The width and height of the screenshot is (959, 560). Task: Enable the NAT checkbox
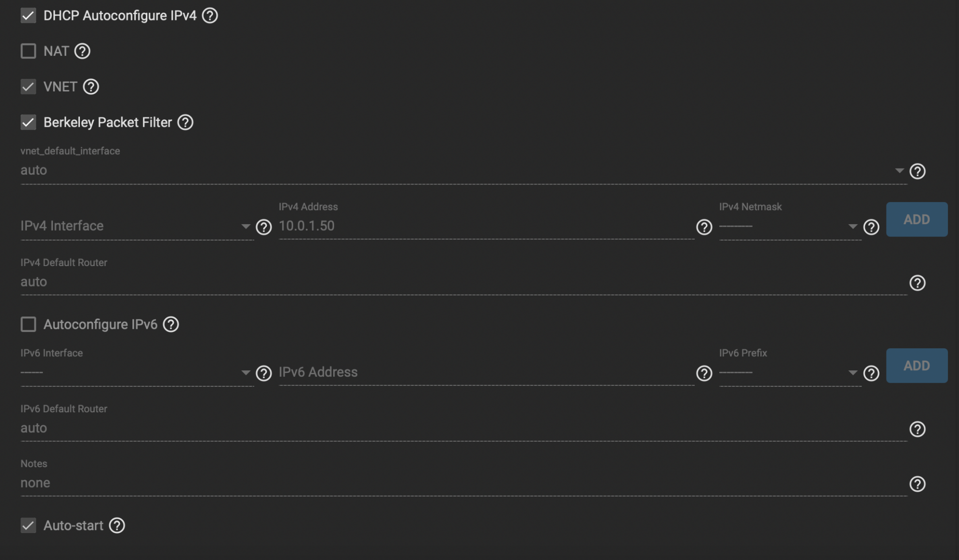tap(28, 51)
